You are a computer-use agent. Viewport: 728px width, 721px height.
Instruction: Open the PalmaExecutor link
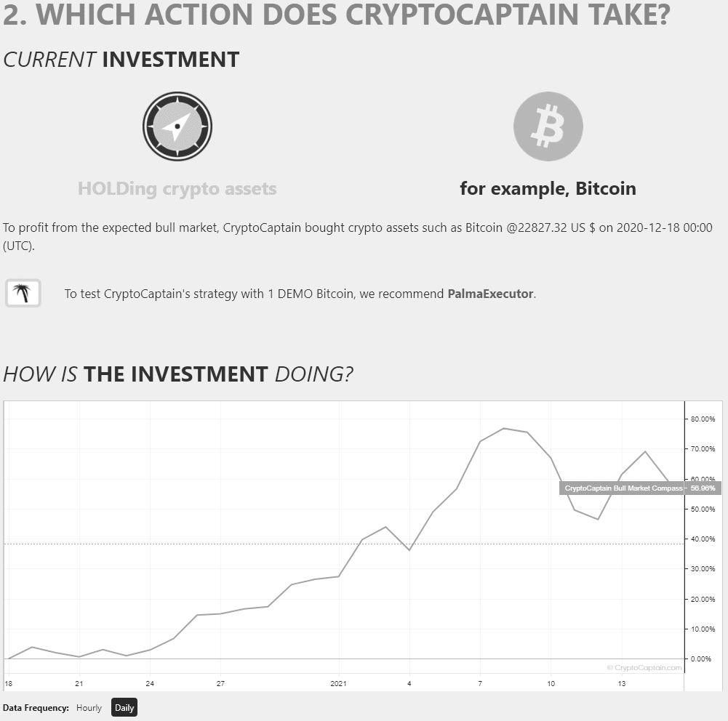pyautogui.click(x=490, y=294)
